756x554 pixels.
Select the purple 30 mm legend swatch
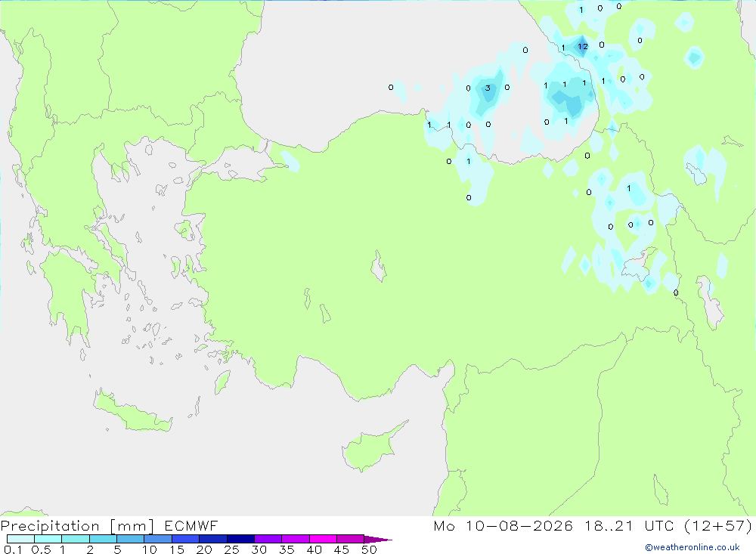[x=268, y=539]
